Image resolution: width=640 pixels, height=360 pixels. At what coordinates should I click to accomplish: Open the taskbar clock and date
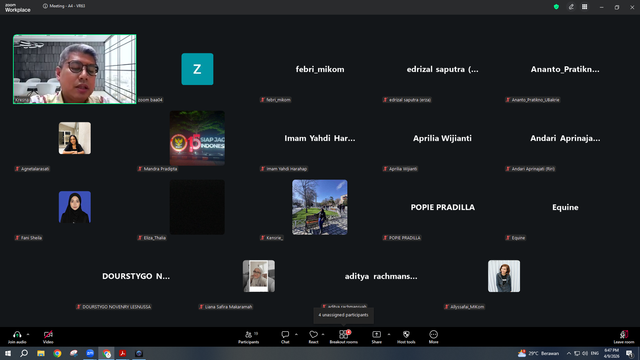tap(611, 353)
